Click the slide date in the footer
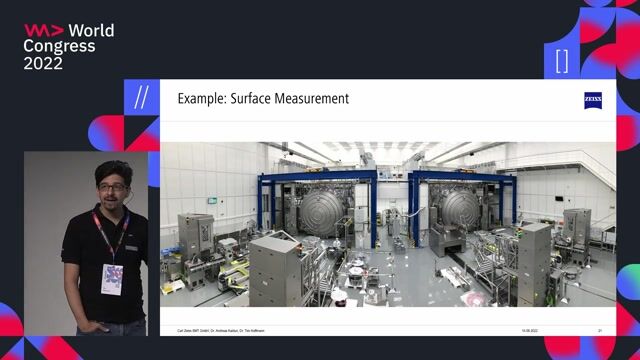 [529, 331]
